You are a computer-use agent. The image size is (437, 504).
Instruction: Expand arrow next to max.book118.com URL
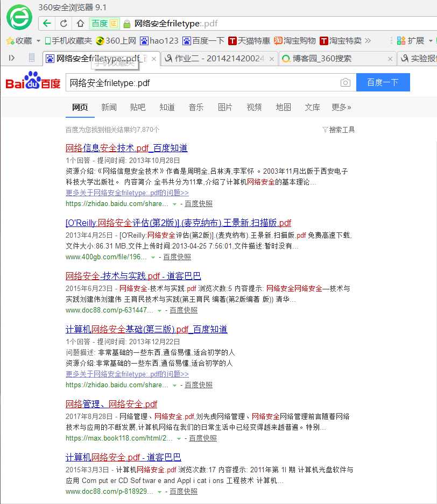[179, 439]
